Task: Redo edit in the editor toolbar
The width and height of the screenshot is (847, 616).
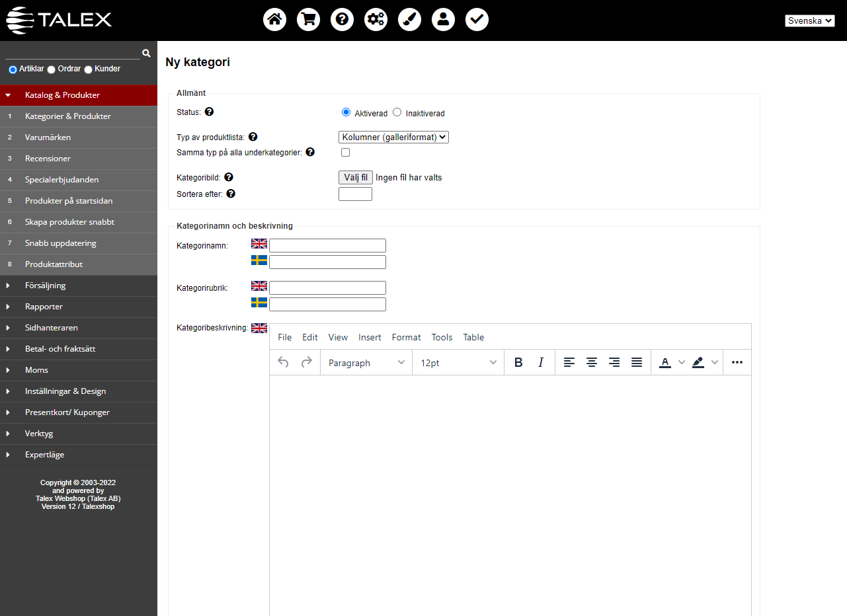Action: [x=306, y=362]
